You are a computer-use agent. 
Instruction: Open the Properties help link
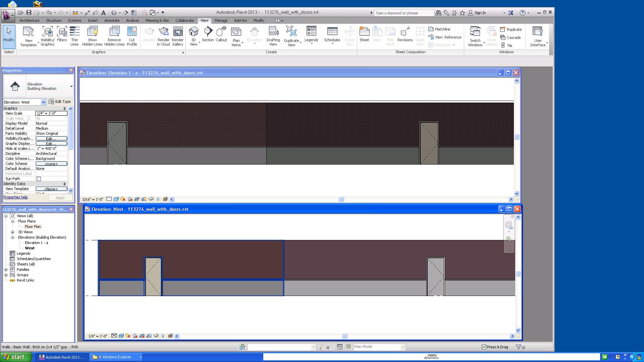(15, 197)
